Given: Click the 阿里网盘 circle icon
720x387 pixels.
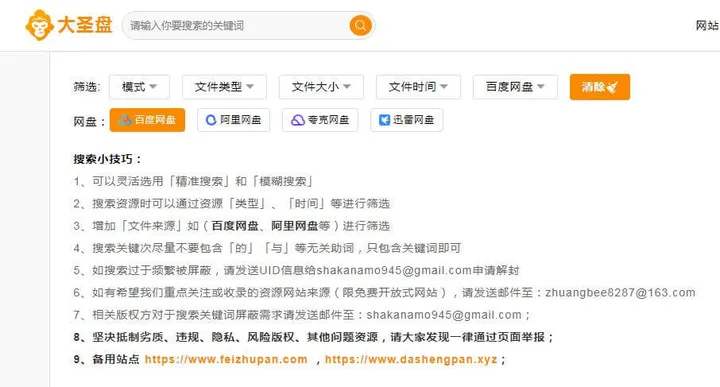Looking at the screenshot, I should coord(211,120).
